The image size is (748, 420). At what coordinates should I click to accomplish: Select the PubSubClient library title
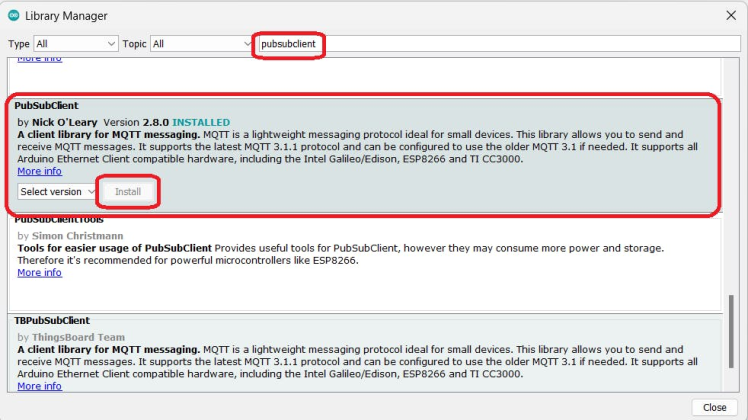click(x=46, y=105)
